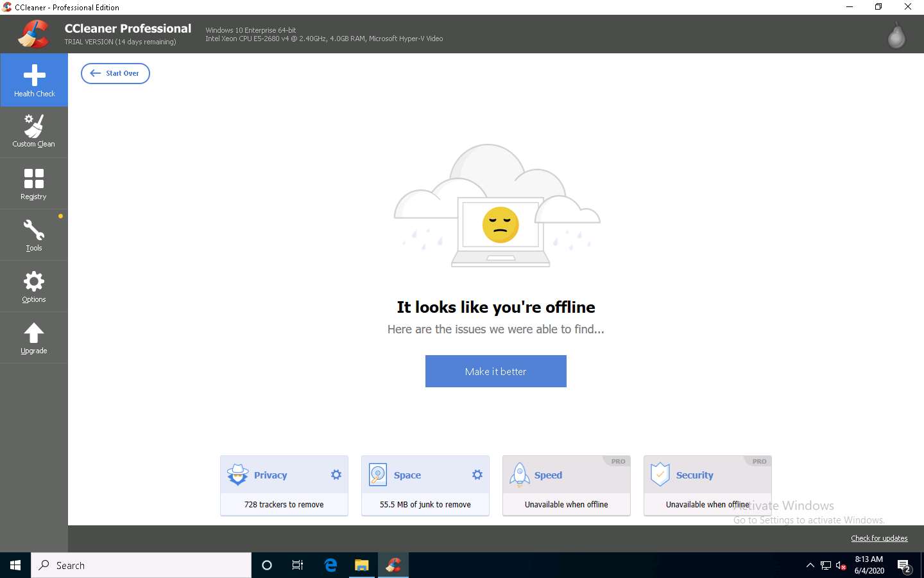Image resolution: width=924 pixels, height=578 pixels.
Task: Click the Speed rocket icon
Action: pos(519,475)
